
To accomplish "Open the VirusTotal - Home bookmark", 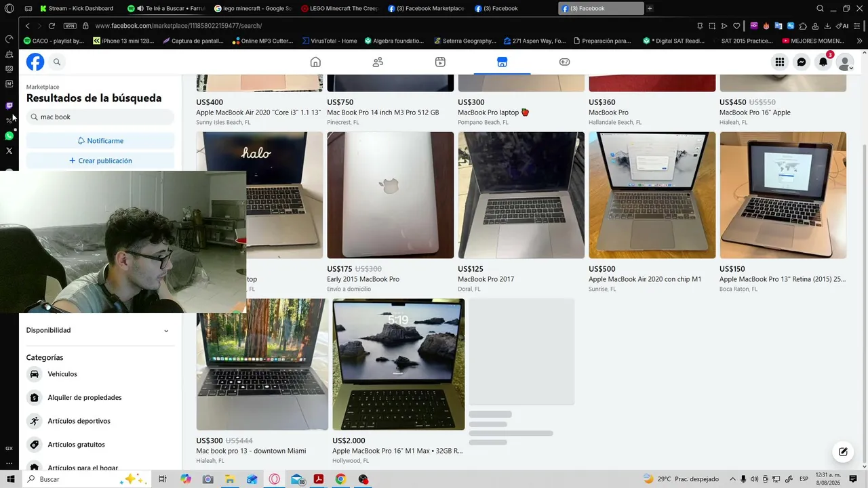I will (x=330, y=41).
